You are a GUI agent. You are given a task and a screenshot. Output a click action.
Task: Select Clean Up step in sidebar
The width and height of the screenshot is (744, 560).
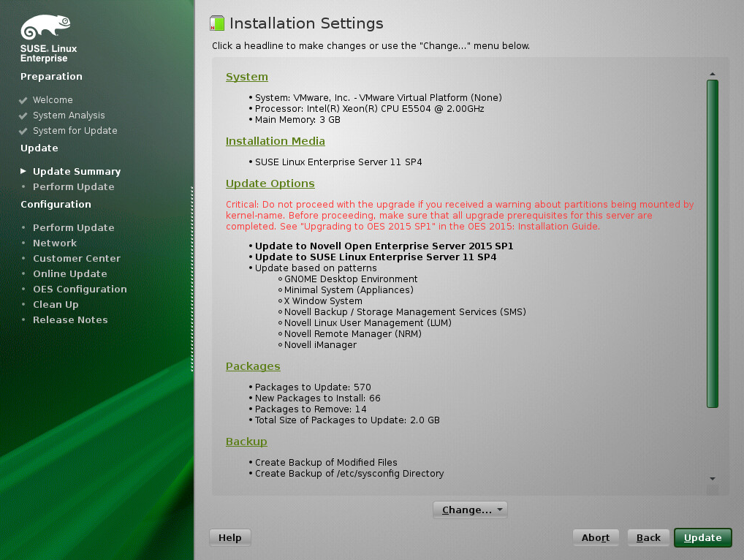point(56,304)
